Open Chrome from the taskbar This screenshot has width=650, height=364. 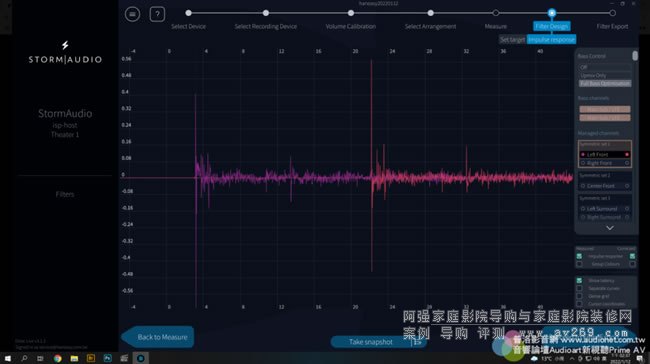(58, 359)
